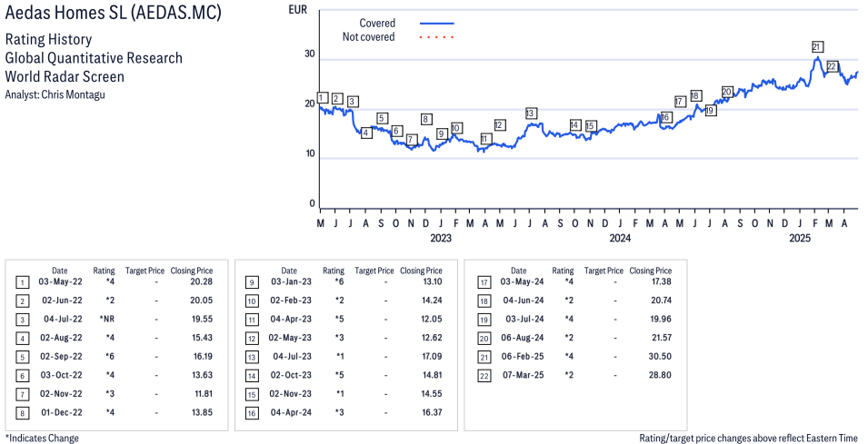Click the Rating header in the third table
868x444 pixels.
[563, 271]
